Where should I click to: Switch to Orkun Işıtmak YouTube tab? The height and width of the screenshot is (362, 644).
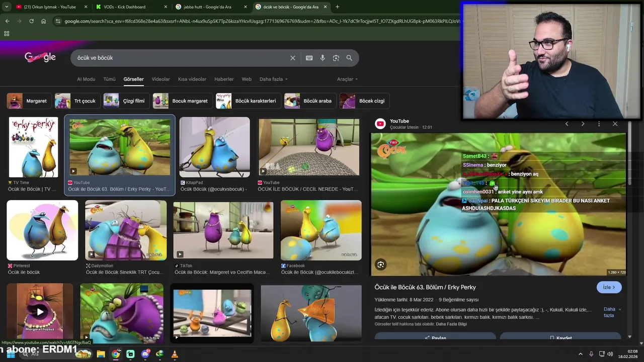[x=50, y=7]
